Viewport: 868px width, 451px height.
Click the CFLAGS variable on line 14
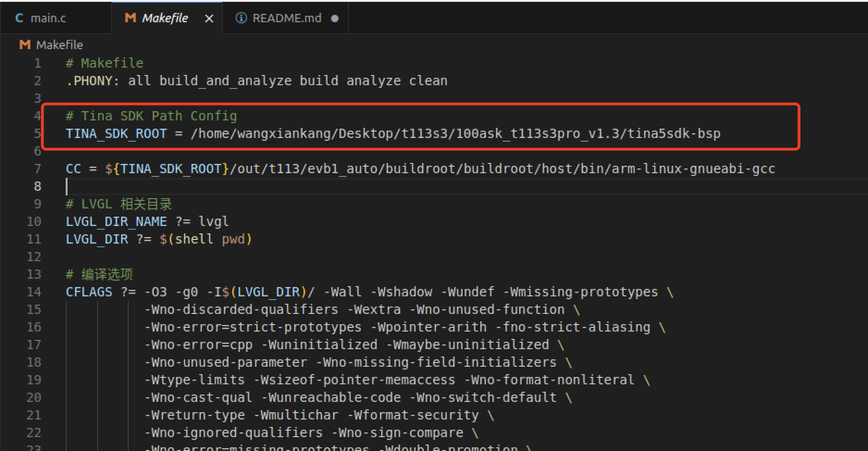pos(89,292)
